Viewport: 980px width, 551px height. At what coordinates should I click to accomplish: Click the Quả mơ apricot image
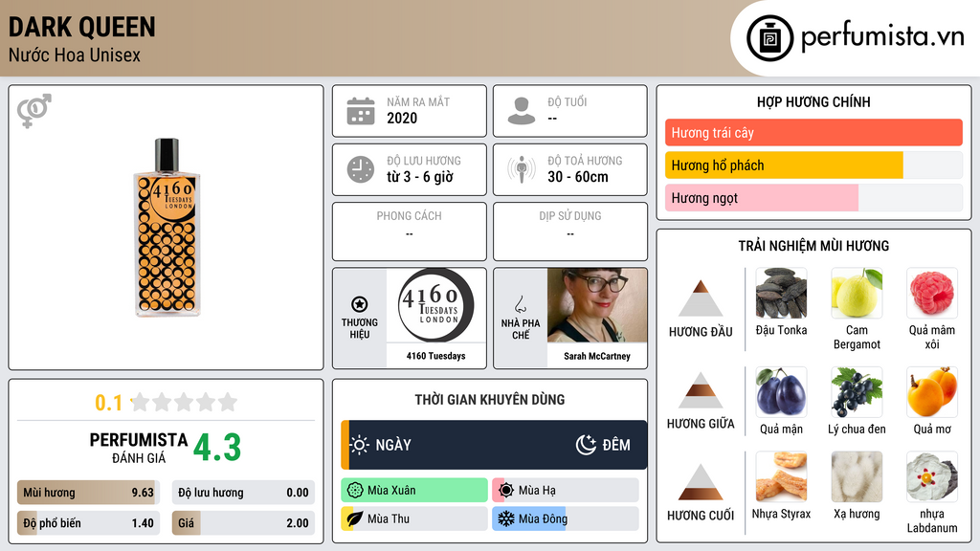point(932,391)
